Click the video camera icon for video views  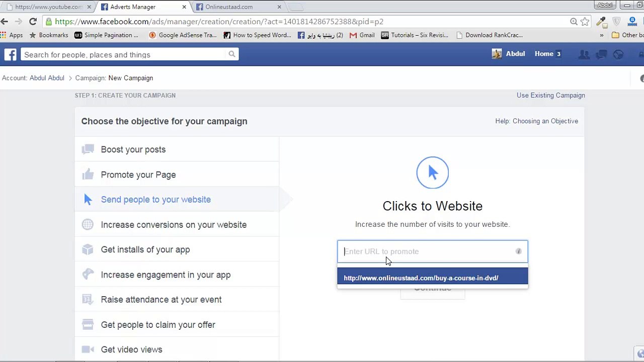point(88,349)
